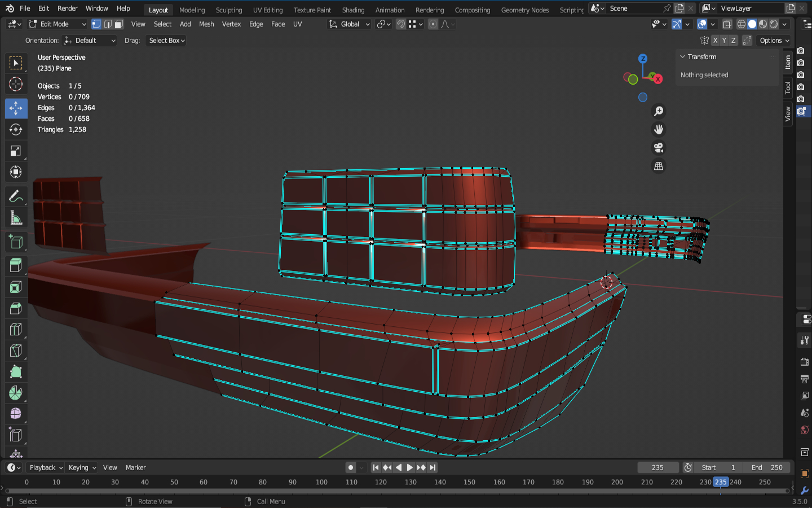Image resolution: width=812 pixels, height=508 pixels.
Task: Choose the Poly Build tool
Action: [16, 372]
